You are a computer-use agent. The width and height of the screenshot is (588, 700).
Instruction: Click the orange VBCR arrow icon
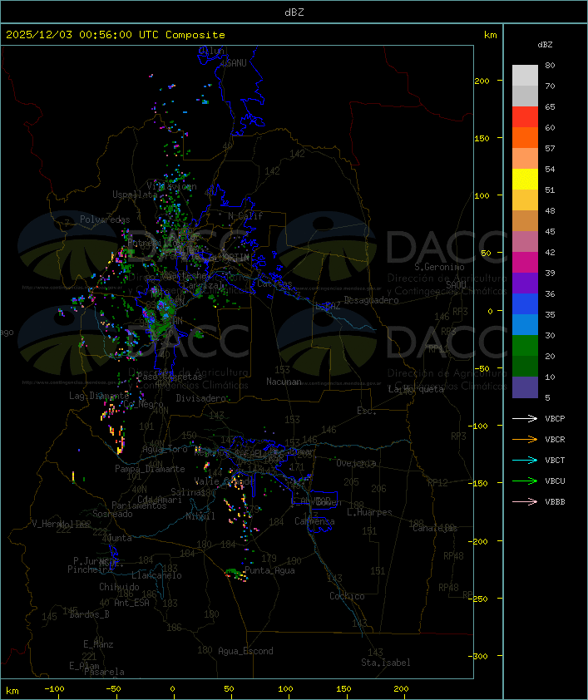point(525,439)
